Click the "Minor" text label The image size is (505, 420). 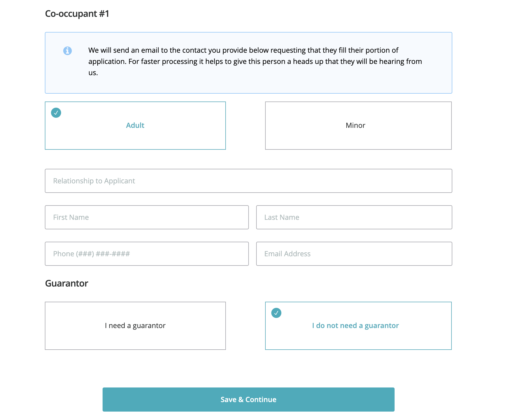(x=355, y=125)
